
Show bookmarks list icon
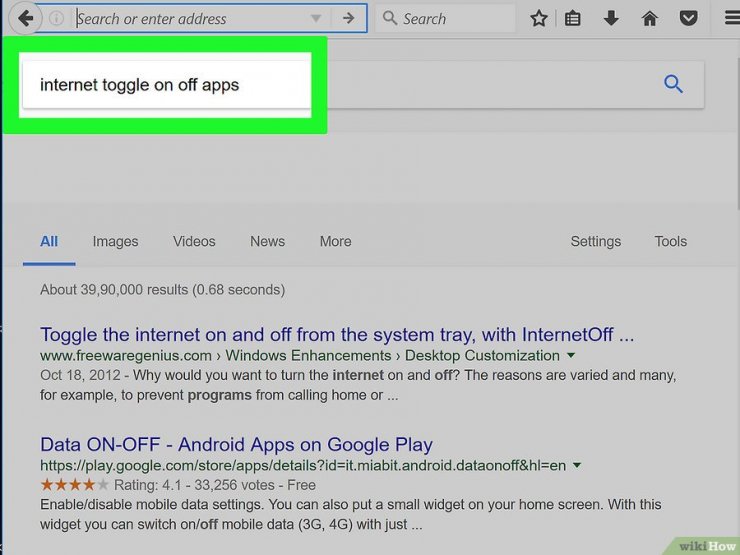[572, 18]
